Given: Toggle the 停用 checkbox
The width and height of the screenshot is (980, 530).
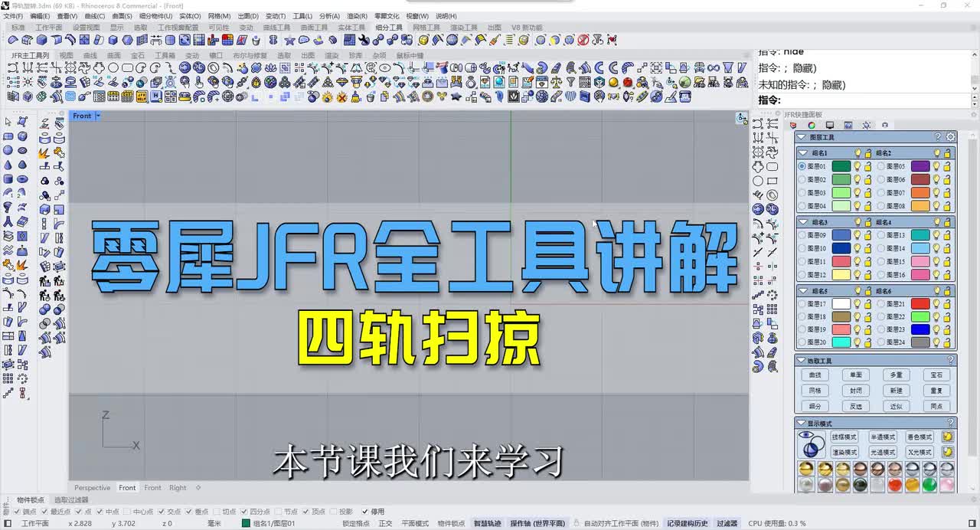Looking at the screenshot, I should tap(364, 512).
